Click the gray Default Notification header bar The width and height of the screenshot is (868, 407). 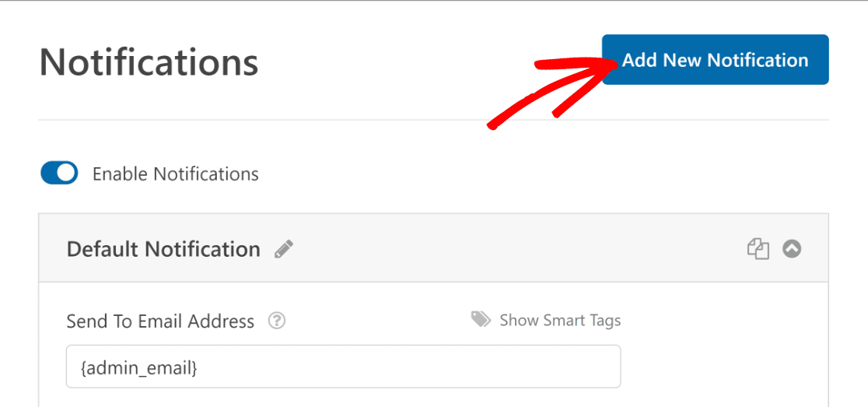433,248
